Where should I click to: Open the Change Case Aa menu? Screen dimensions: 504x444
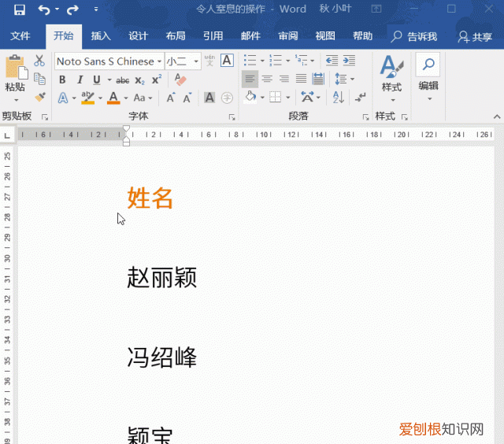143,98
